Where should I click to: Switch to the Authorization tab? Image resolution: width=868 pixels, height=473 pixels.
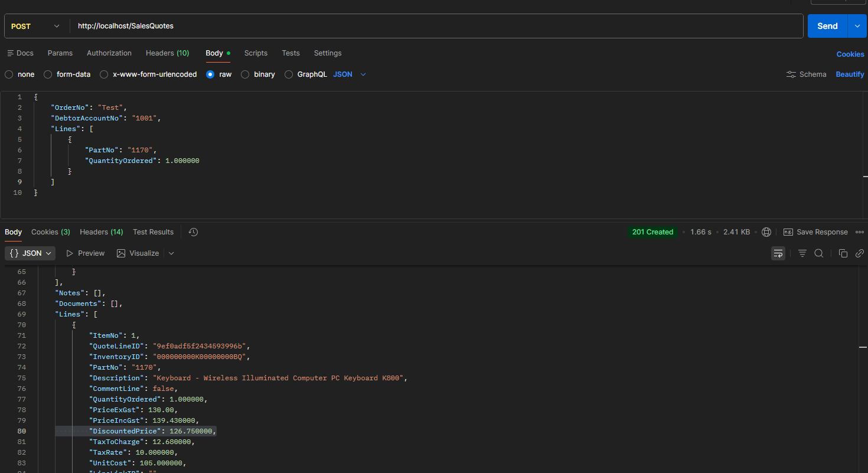[x=109, y=53]
